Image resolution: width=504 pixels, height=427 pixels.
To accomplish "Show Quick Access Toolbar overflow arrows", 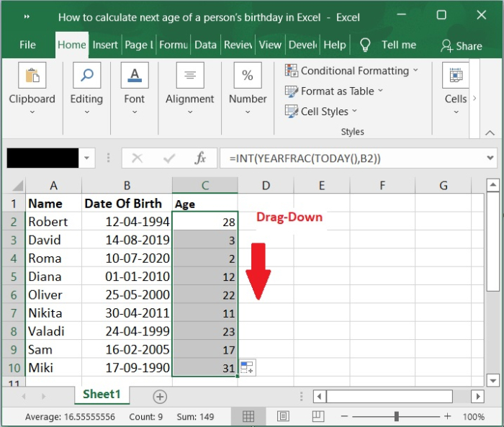I will point(27,17).
